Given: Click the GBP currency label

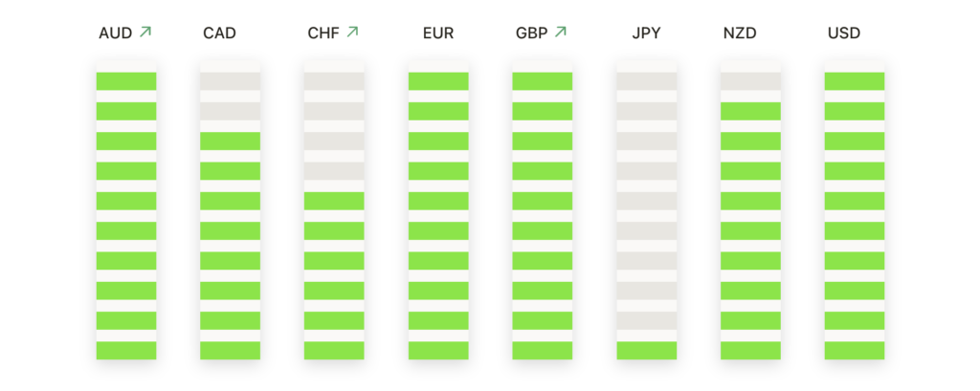Looking at the screenshot, I should coord(532,33).
